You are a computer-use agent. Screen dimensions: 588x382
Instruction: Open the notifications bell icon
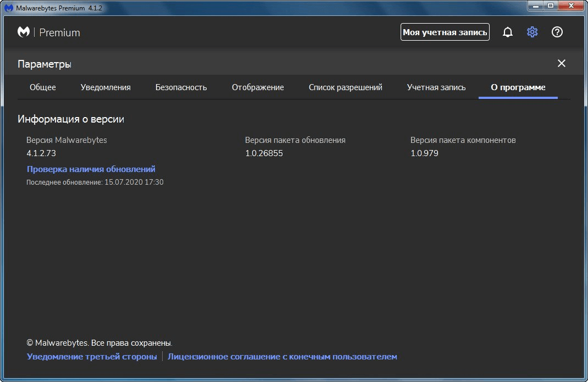click(x=507, y=32)
